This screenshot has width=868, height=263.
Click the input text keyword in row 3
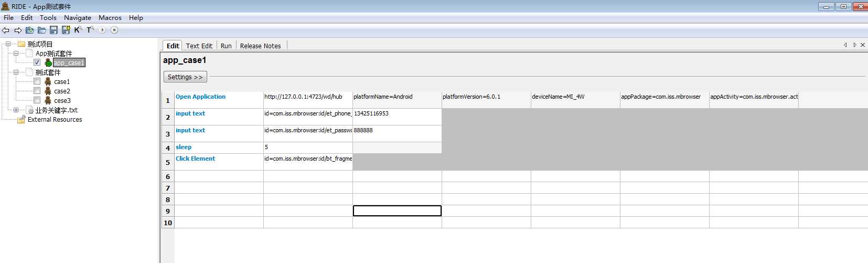pos(219,133)
